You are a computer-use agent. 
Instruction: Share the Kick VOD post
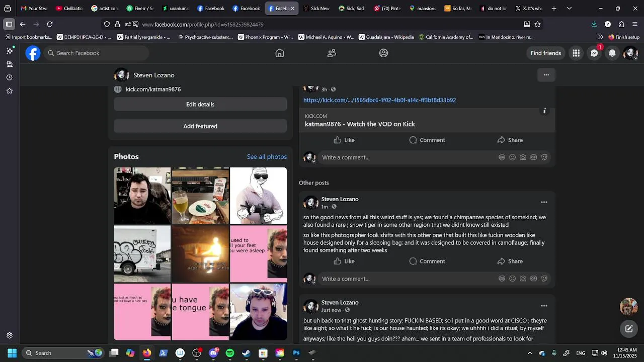tap(510, 140)
